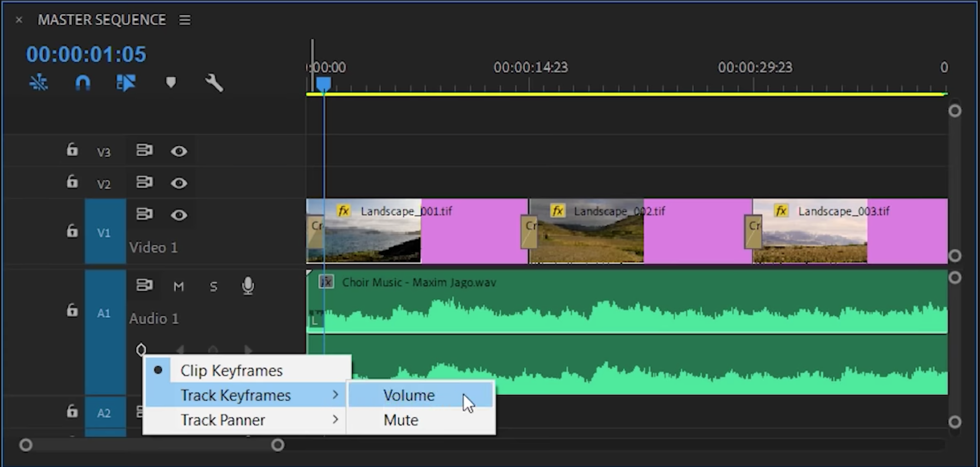Click fx badge on Choir Music clip
Screen dimensions: 980x467
(326, 282)
